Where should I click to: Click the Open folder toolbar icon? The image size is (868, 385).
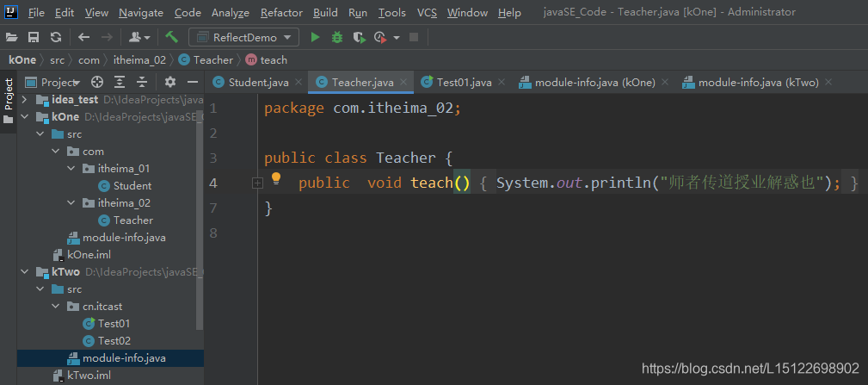point(12,37)
